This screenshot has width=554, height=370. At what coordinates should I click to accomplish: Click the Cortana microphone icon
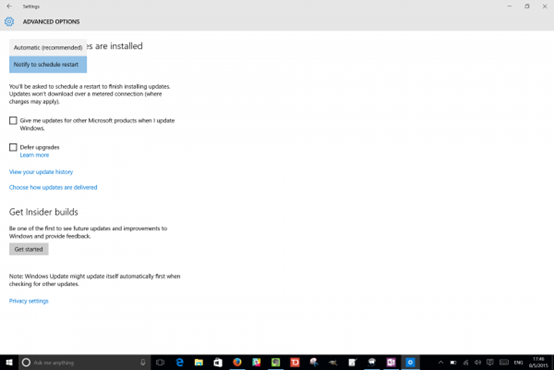[x=143, y=362]
